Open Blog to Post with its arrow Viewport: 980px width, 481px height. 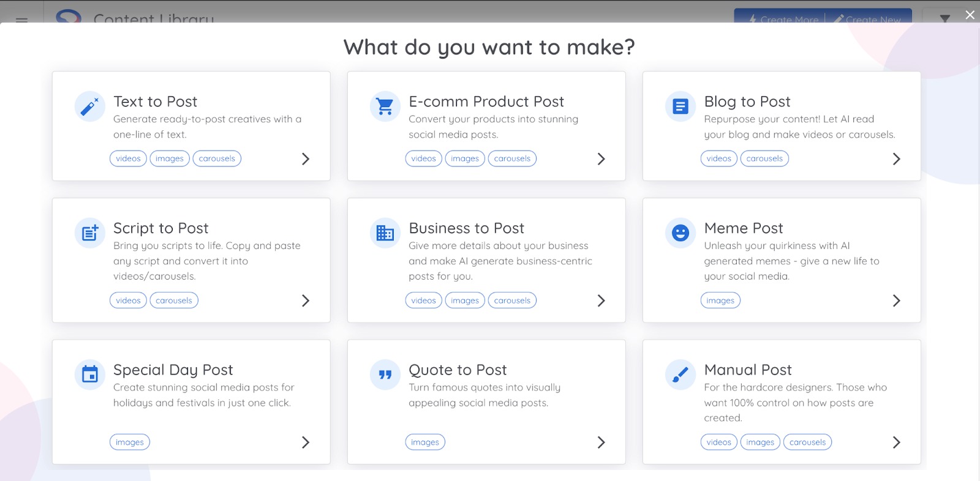pos(896,159)
